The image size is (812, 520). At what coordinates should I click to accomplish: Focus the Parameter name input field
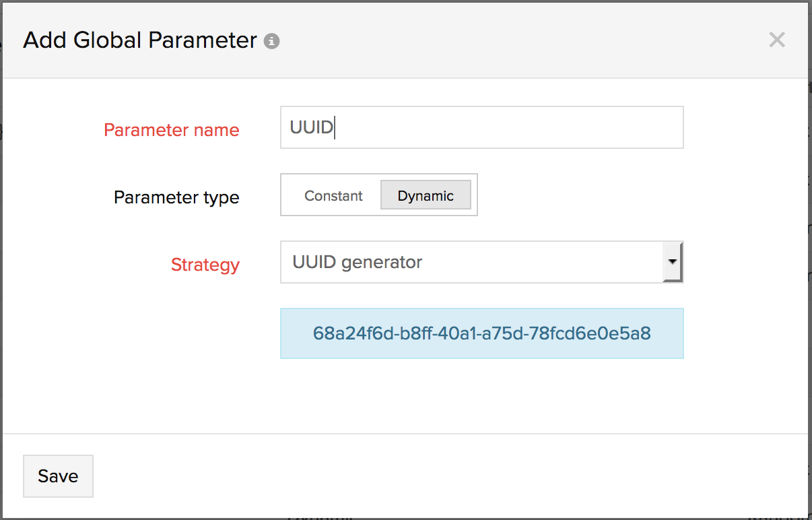[481, 127]
